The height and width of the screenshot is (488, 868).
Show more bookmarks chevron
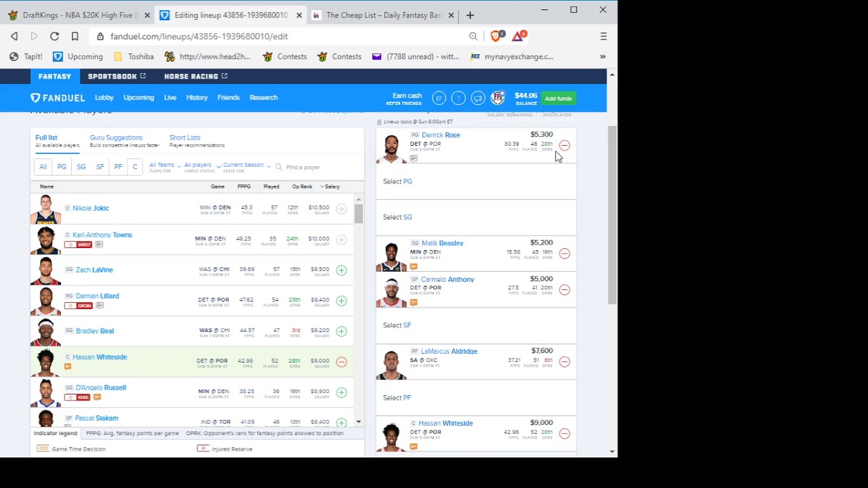pyautogui.click(x=603, y=56)
